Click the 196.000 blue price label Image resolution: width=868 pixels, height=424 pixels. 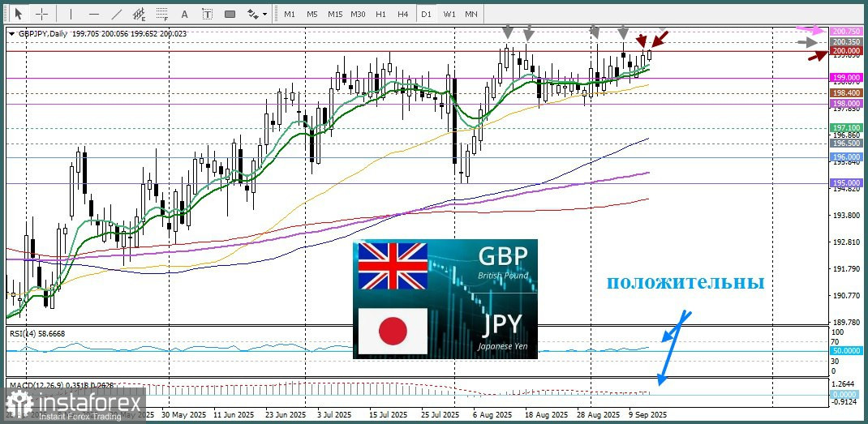(x=846, y=157)
